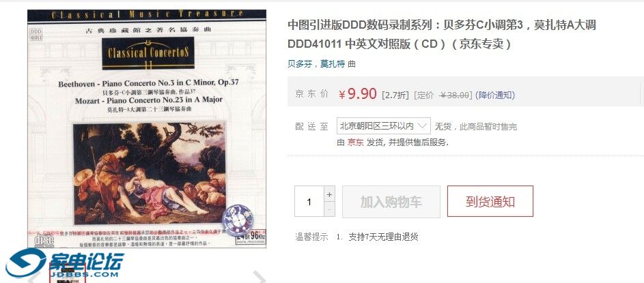644x283 pixels.
Task: Open the 莫扎特 composer link
Action: [x=333, y=64]
